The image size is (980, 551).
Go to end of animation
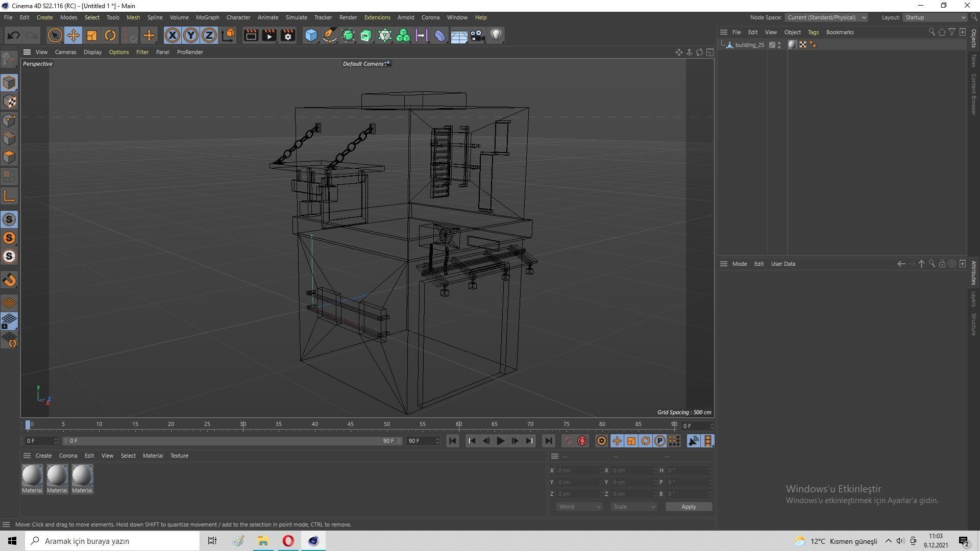coord(548,441)
